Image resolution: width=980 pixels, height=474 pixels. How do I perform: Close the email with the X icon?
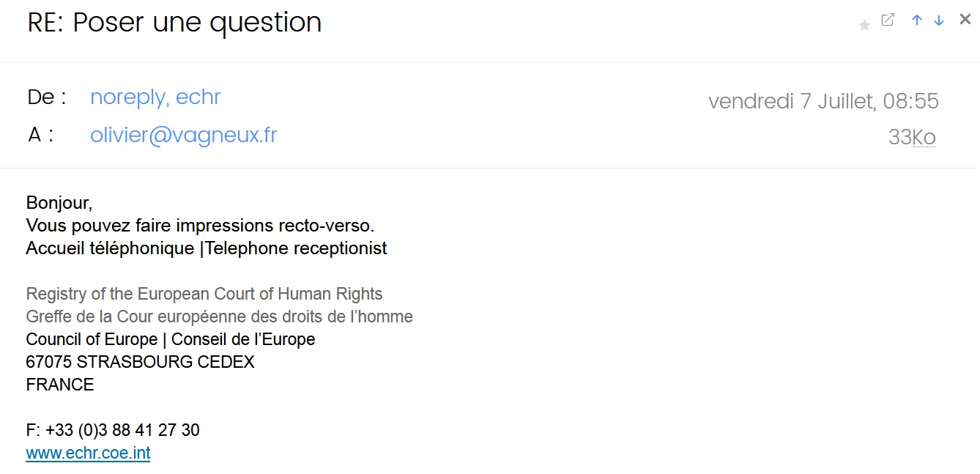(x=965, y=20)
